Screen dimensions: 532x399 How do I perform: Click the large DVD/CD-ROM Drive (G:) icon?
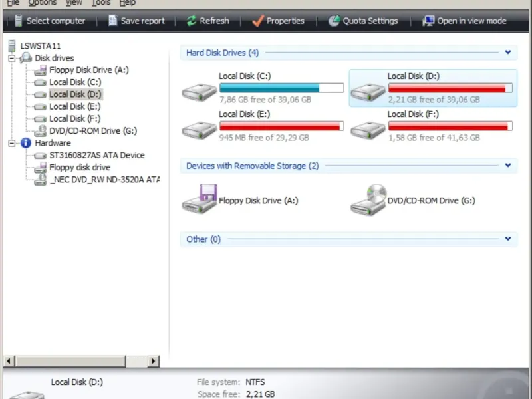tap(368, 199)
